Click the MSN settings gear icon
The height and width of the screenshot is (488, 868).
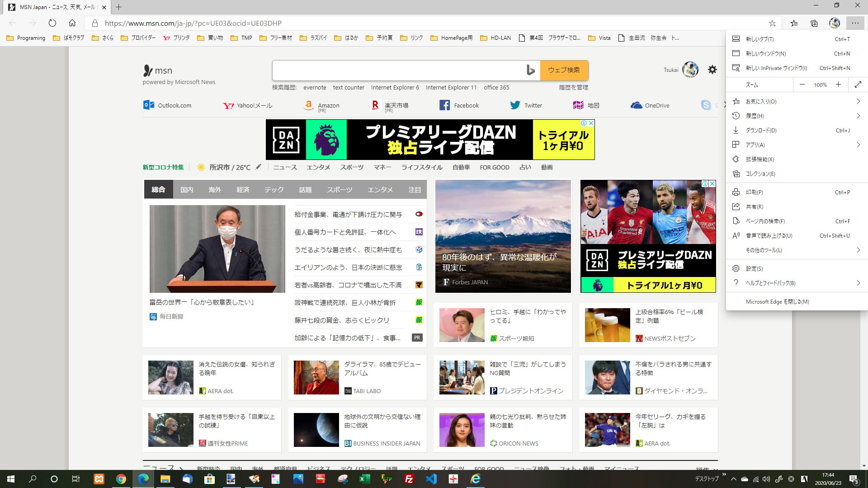click(x=712, y=70)
